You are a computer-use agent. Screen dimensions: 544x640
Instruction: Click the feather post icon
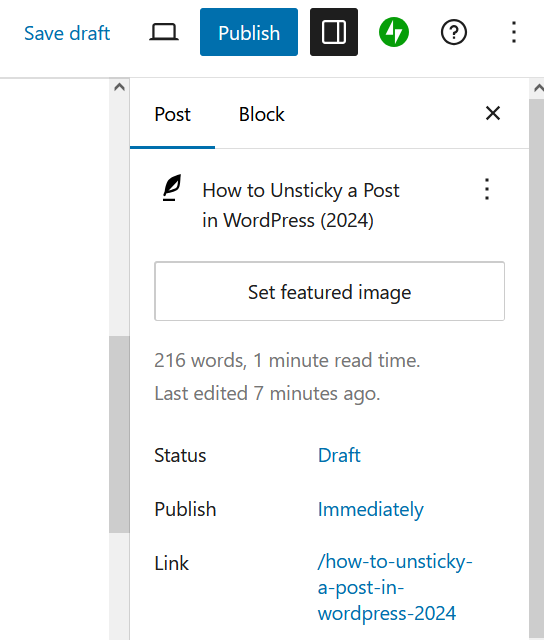click(172, 188)
